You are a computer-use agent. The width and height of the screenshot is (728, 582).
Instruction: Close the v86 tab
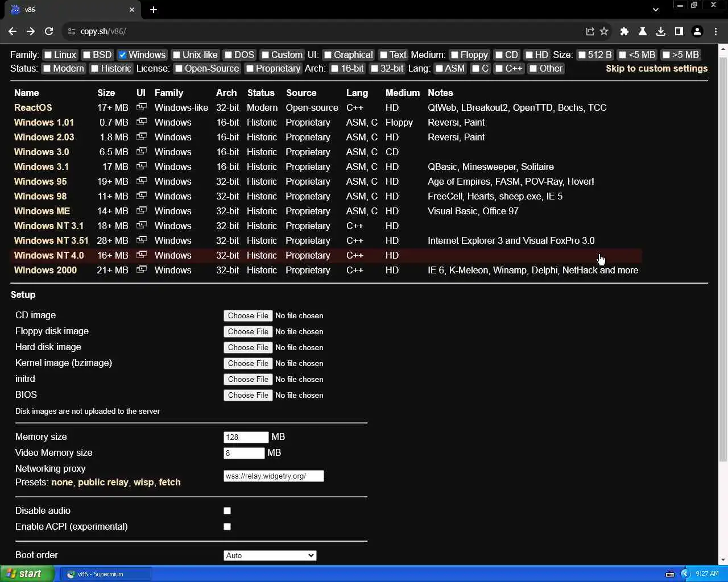click(x=132, y=10)
